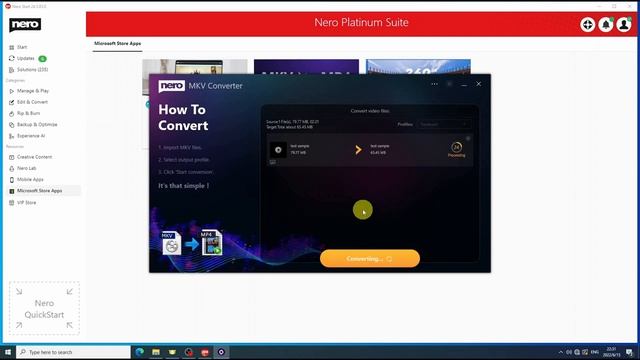Screen dimensions: 640x360
Task: Show hidden system tray icons
Action: point(560,352)
